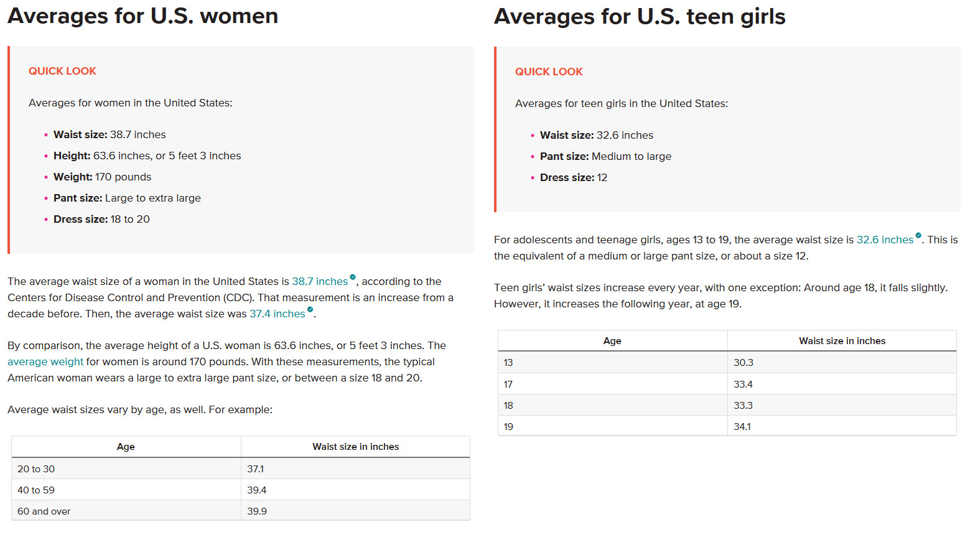Click the teen table Age column header
Screen dimensions: 970x560
[x=612, y=341]
